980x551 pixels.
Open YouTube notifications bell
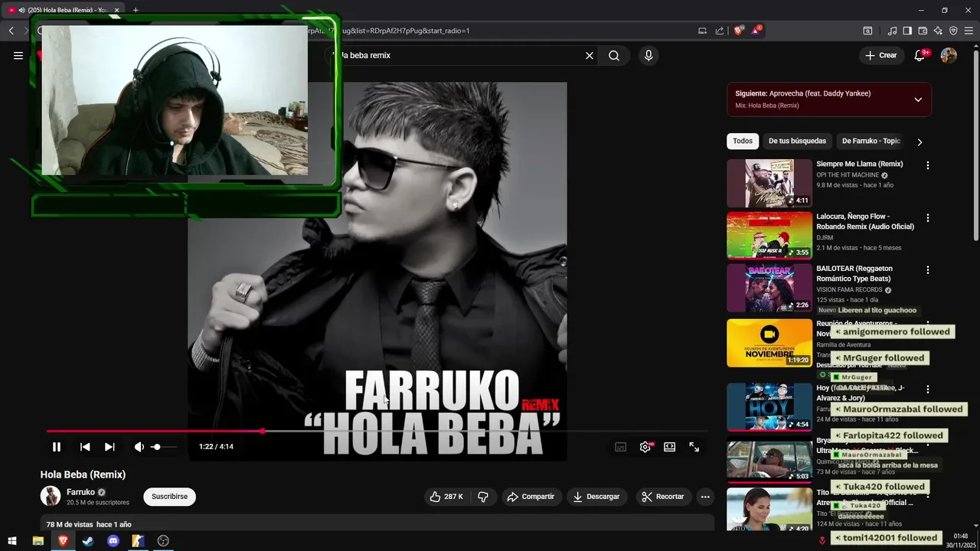coord(920,55)
